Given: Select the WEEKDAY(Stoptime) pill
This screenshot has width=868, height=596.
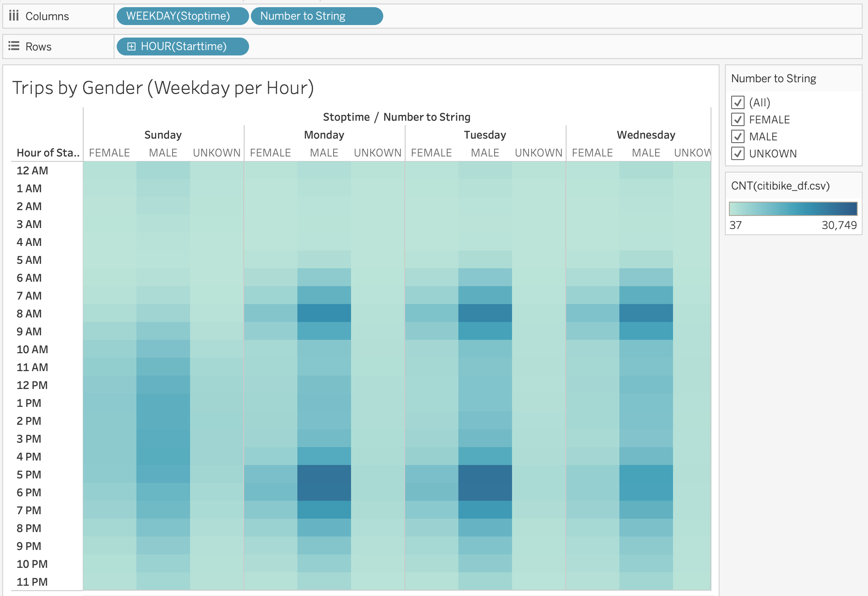Looking at the screenshot, I should (x=182, y=16).
